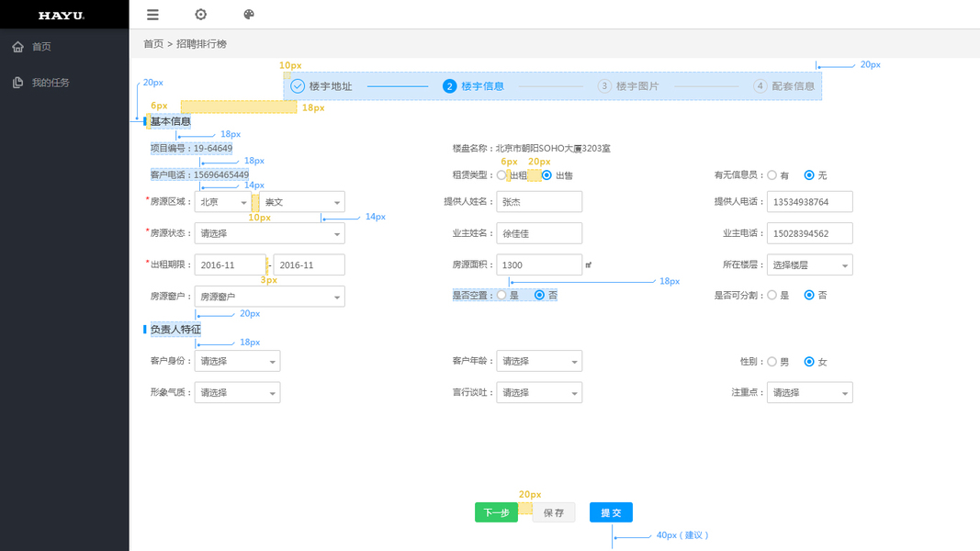This screenshot has height=551, width=980.
Task: Click the 我的任务 documents icon
Action: [x=17, y=83]
